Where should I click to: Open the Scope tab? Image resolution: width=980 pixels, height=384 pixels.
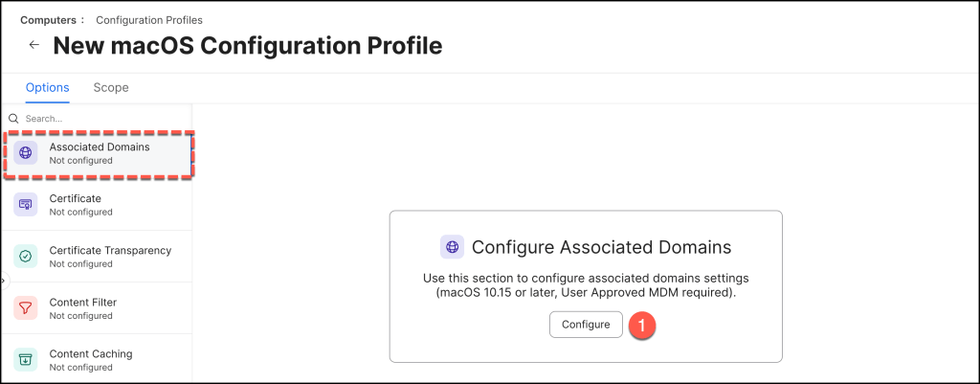(111, 87)
